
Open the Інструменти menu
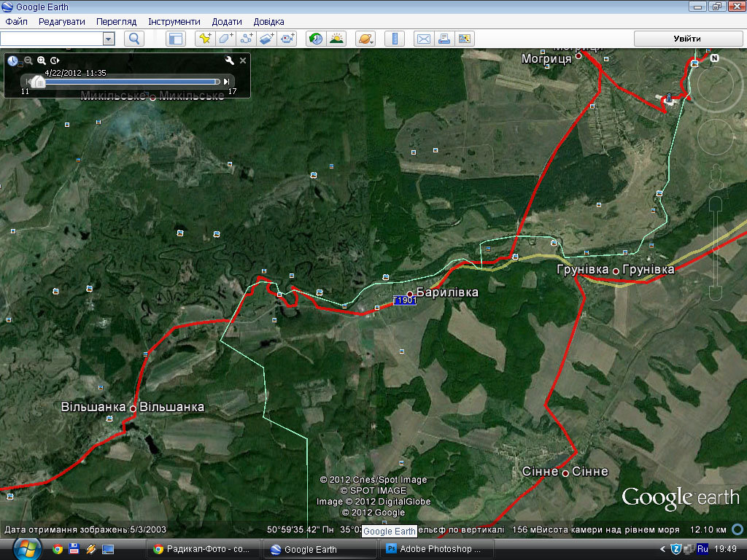[x=174, y=22]
